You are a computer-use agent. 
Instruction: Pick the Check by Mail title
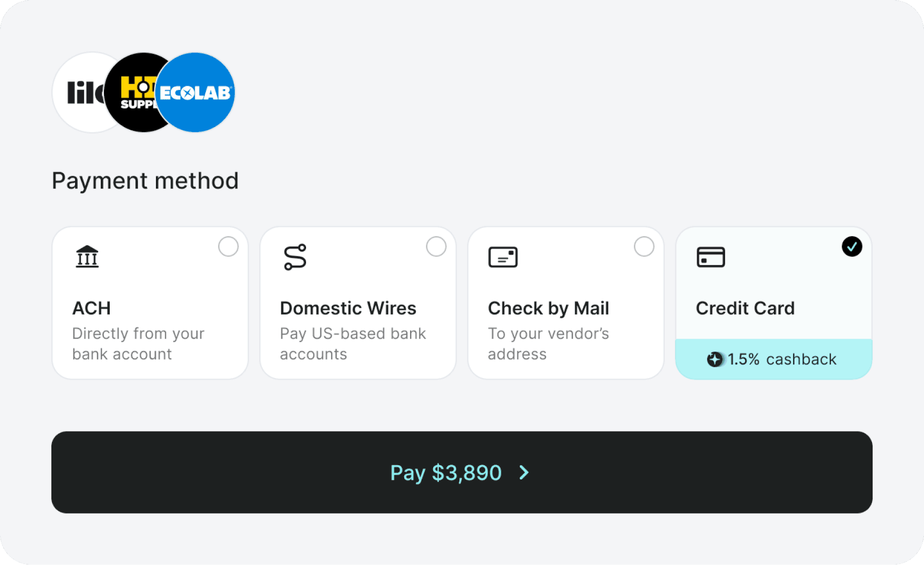[x=548, y=308]
